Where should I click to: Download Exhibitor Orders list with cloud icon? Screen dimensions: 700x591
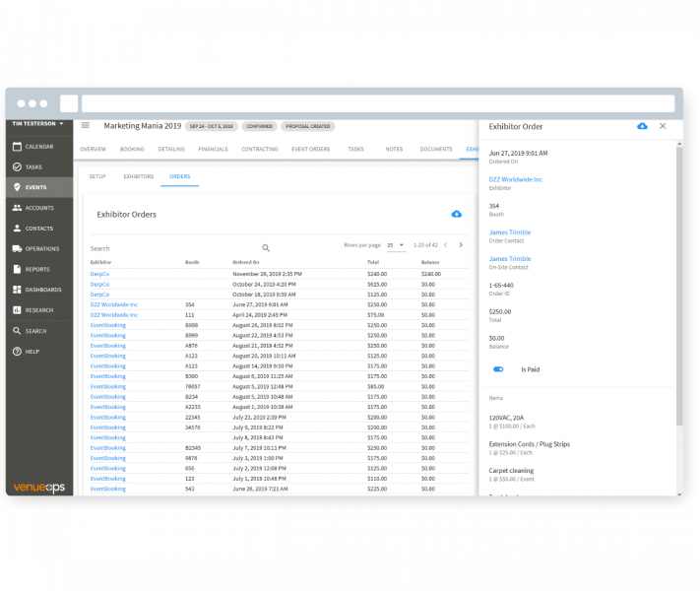pos(456,214)
